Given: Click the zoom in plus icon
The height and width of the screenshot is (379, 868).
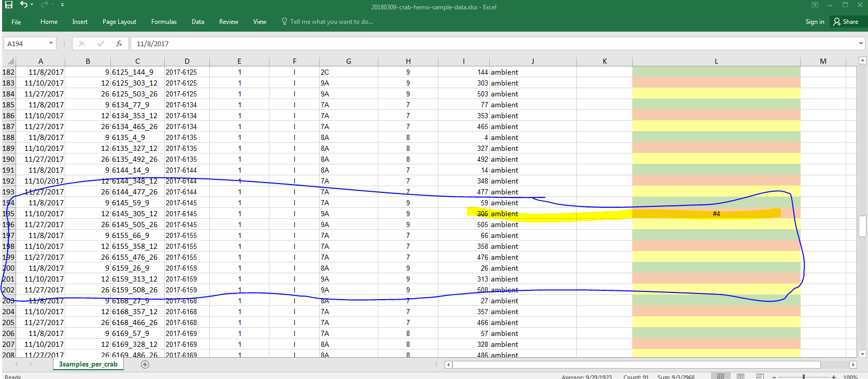Looking at the screenshot, I should [x=833, y=377].
